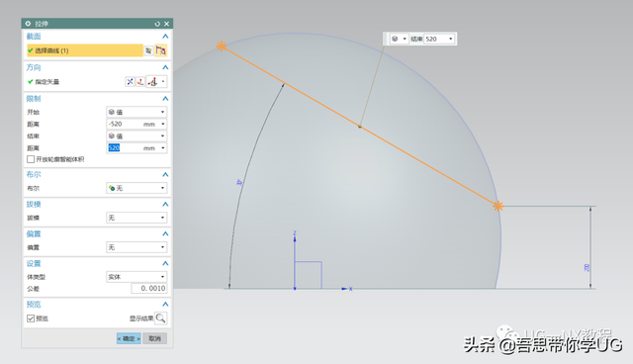Click the extrude handle at the orange line midpoint
Image resolution: width=633 pixels, height=364 pixels.
point(360,127)
